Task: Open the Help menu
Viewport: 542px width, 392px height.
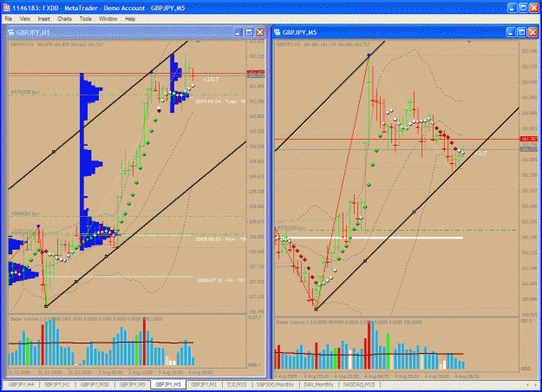Action: [130, 19]
